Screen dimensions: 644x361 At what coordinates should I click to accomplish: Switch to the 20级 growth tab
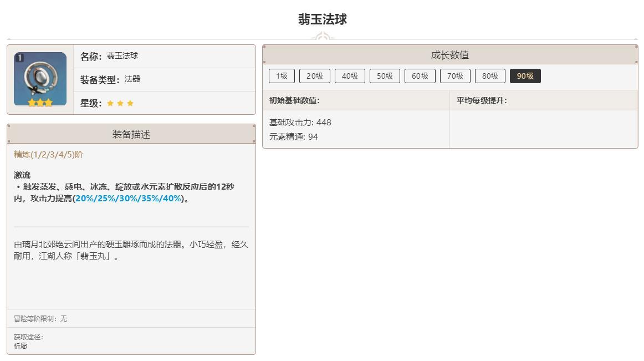click(314, 76)
